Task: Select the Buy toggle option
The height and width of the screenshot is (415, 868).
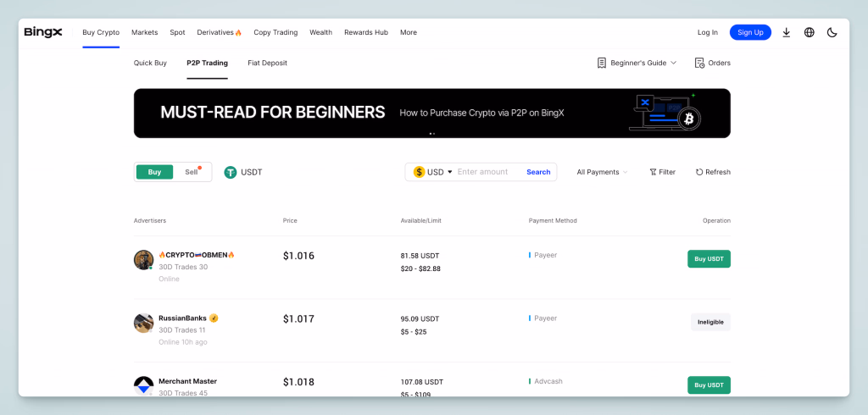Action: [154, 172]
